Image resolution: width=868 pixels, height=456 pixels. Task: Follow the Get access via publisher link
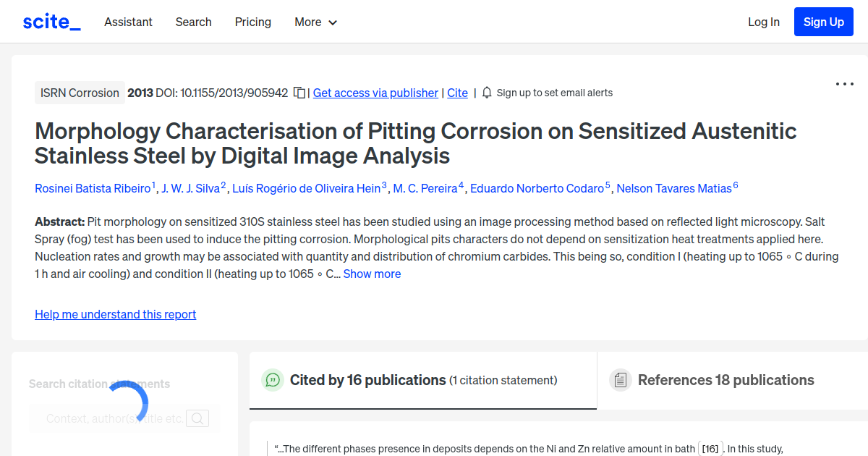click(375, 93)
